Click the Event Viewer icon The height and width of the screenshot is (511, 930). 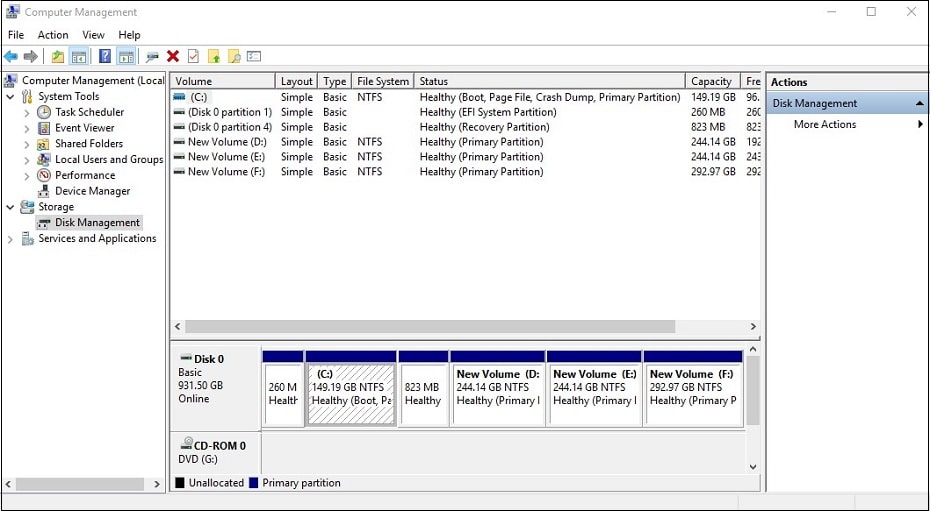pos(44,128)
